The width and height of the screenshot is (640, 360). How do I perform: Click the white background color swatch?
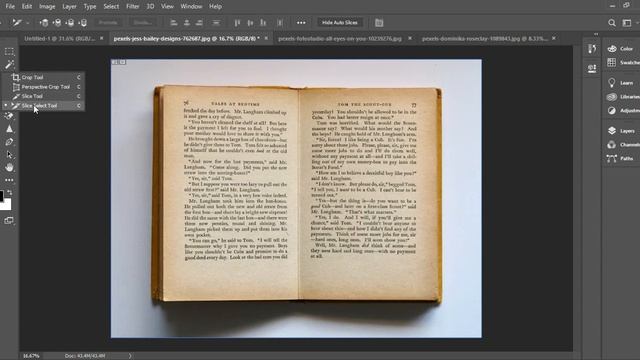pyautogui.click(x=7, y=204)
